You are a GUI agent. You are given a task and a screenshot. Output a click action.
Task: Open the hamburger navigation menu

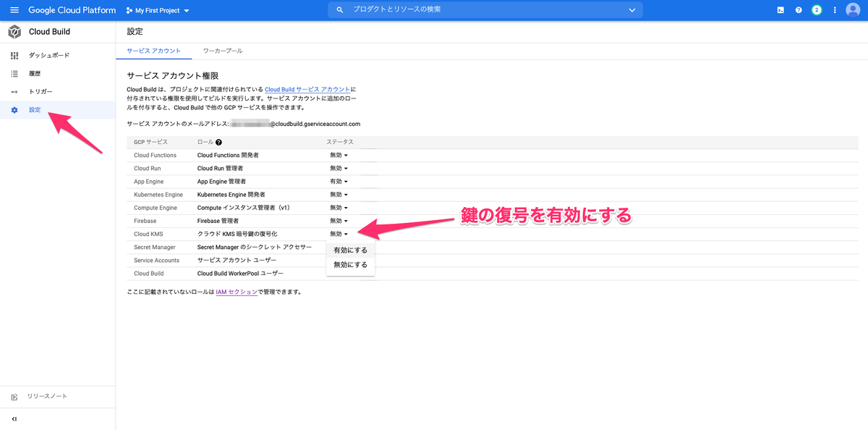tap(14, 10)
